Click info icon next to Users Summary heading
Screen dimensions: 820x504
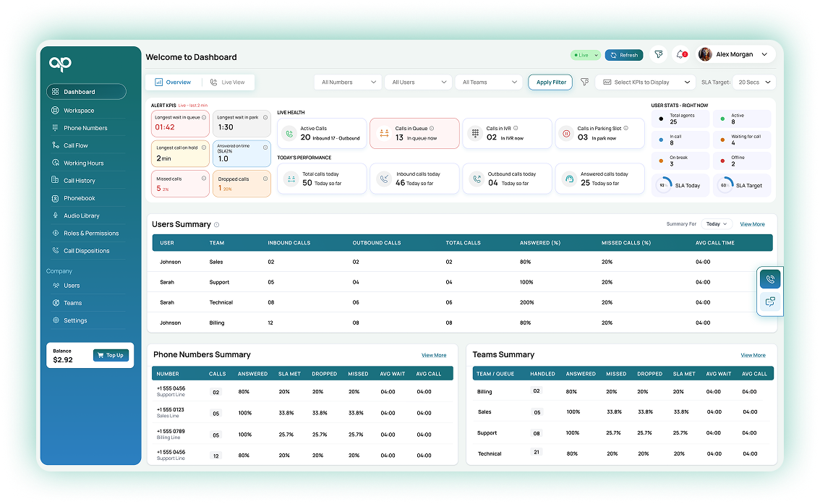point(217,225)
